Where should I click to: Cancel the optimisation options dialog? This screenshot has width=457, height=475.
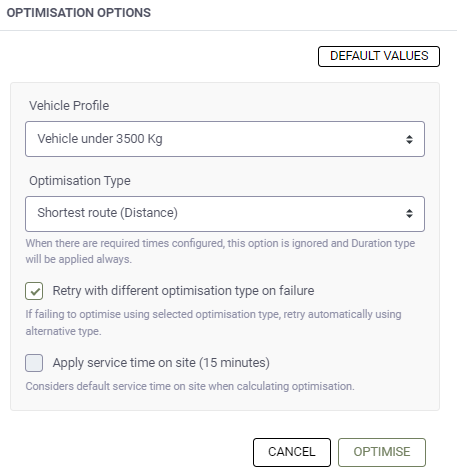point(292,452)
